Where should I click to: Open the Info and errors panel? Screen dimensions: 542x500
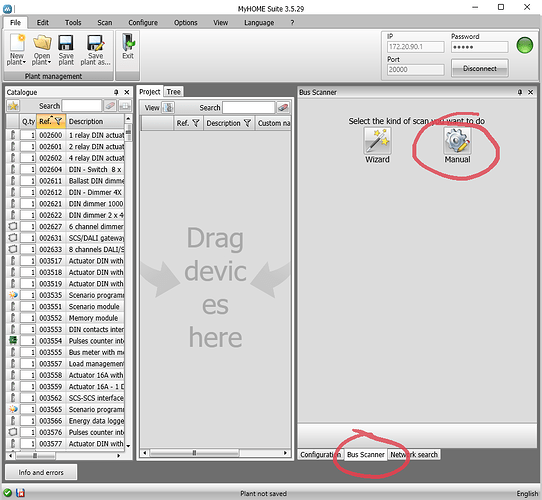(41, 472)
